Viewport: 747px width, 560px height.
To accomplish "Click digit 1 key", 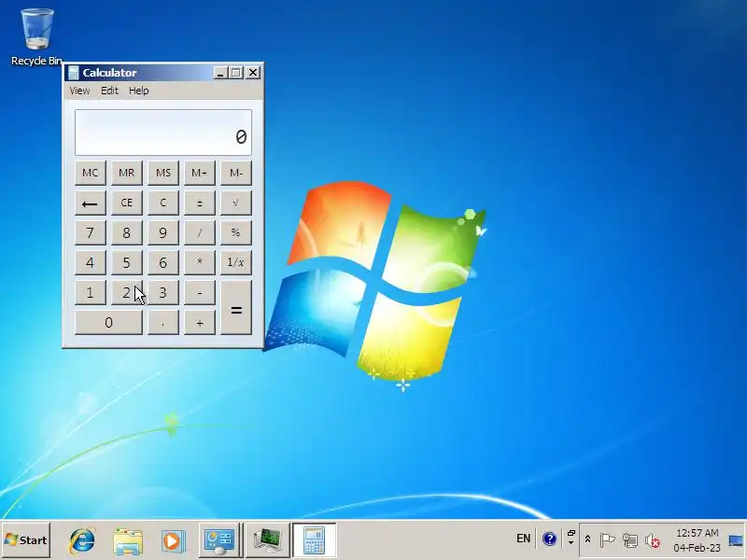I will point(90,292).
